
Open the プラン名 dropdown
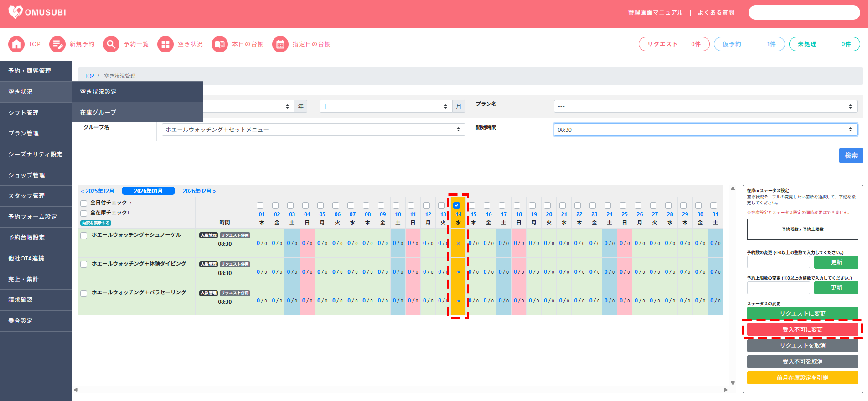pos(705,106)
